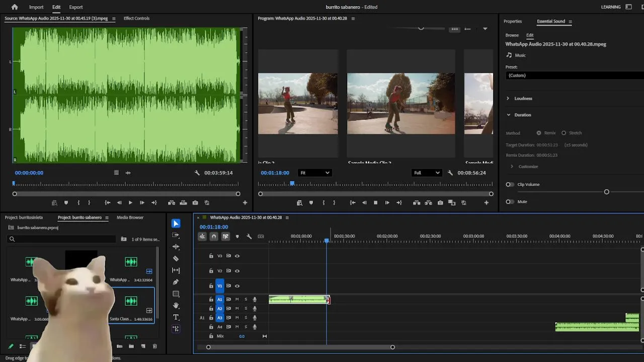Select the Pen tool in the toolbar
The height and width of the screenshot is (362, 644).
176,282
